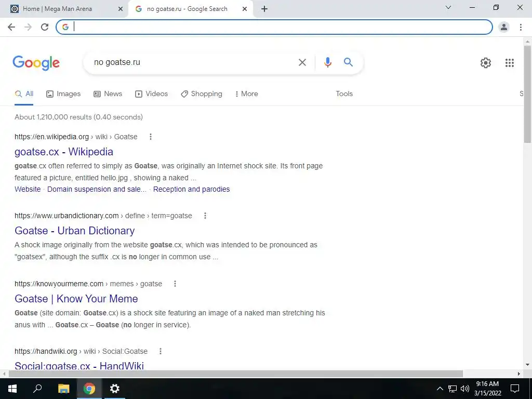Viewport: 532px width, 399px height.
Task: Click the Chrome address bar
Action: 274,27
